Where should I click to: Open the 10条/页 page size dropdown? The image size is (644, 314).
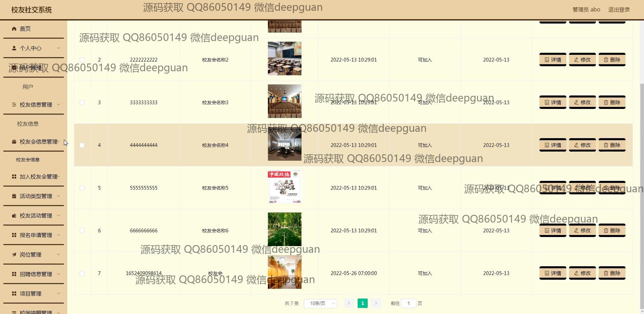click(321, 303)
